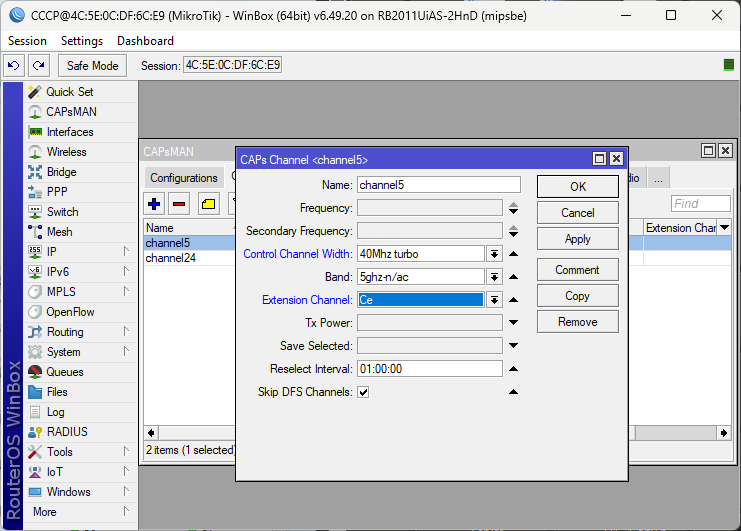Remove selected channel with minus icon
This screenshot has height=531, width=741.
click(179, 204)
